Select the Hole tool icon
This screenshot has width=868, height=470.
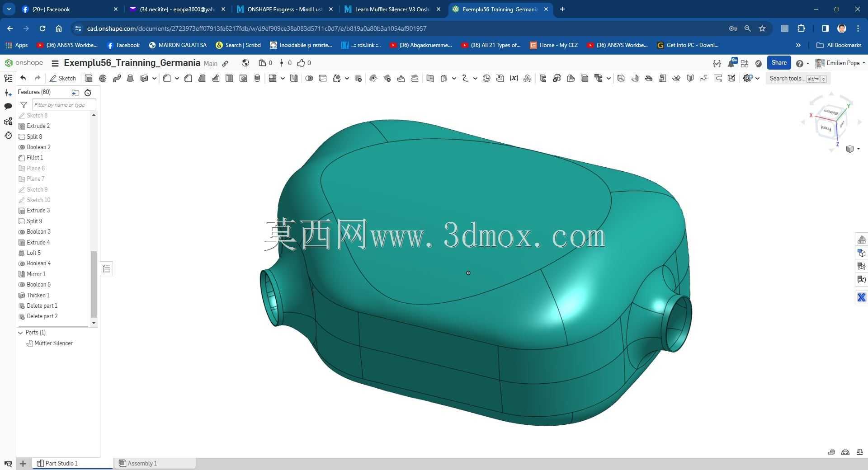coord(243,78)
